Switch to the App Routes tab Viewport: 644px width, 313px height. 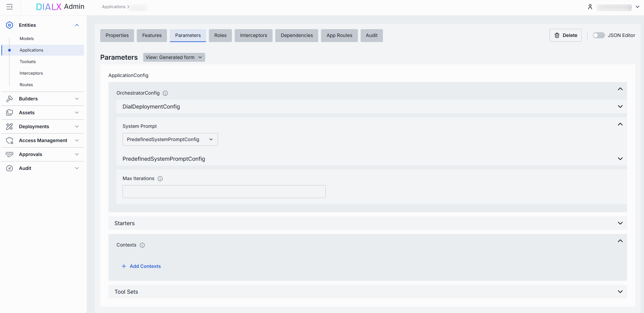click(339, 35)
